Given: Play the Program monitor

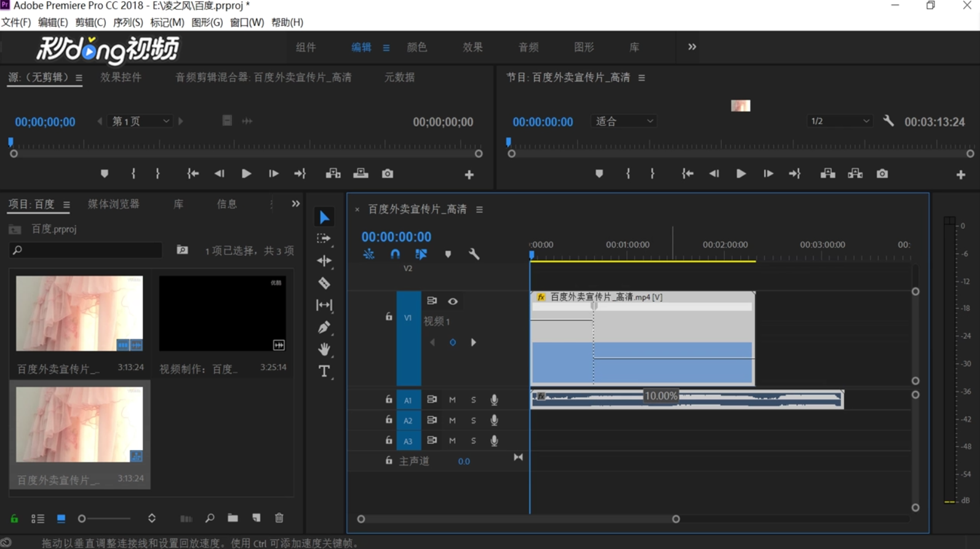Looking at the screenshot, I should coord(741,174).
